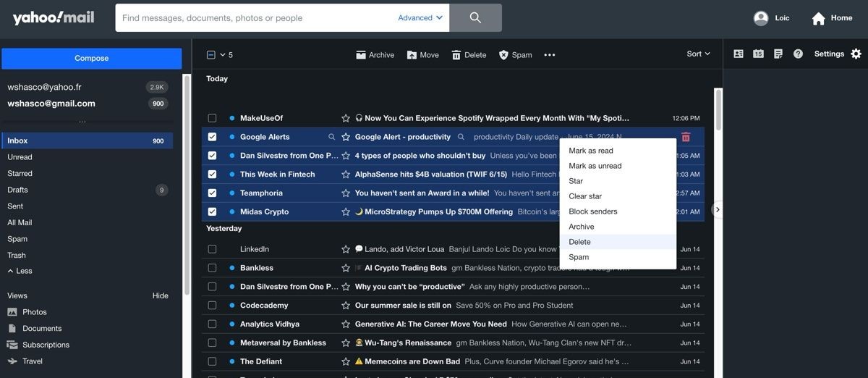Star the Bankless AI Crypto Trading Bots email
Screen dimensions: 868x378
click(x=346, y=268)
